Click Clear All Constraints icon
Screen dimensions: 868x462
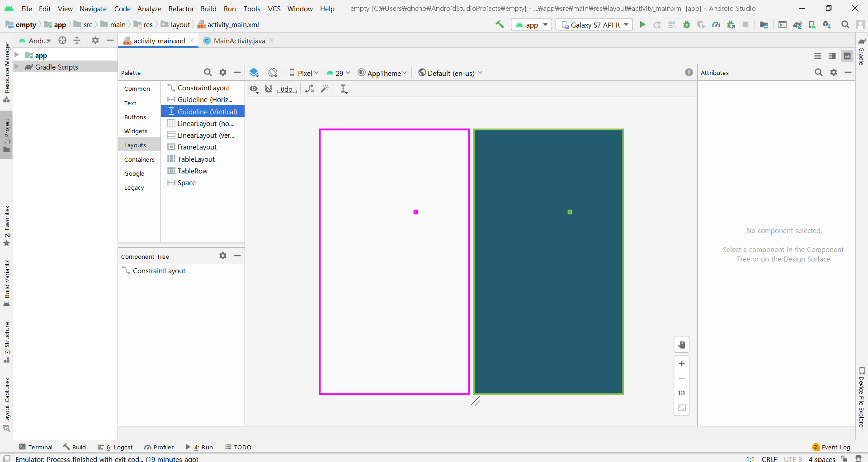coord(310,89)
